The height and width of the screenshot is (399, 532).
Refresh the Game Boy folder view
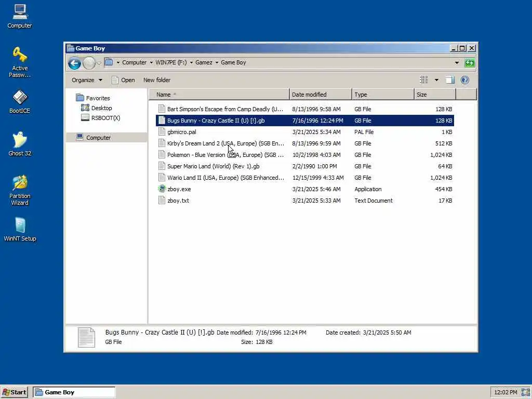[x=470, y=63]
